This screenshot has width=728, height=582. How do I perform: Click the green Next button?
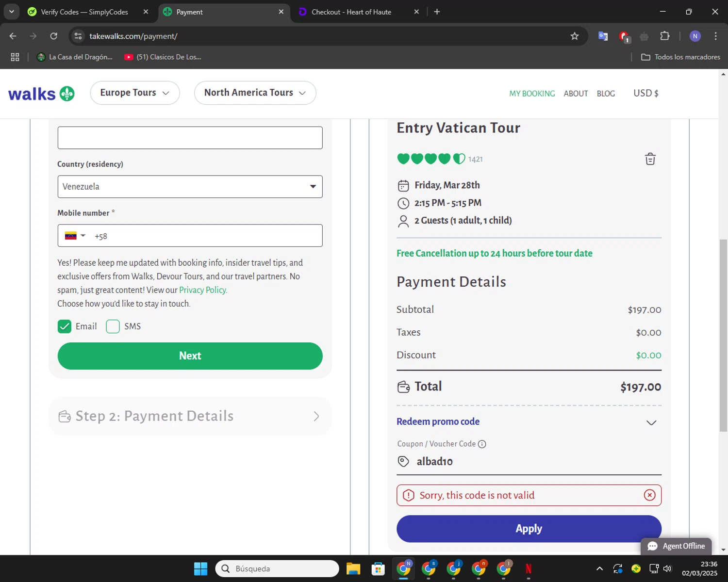pos(190,356)
